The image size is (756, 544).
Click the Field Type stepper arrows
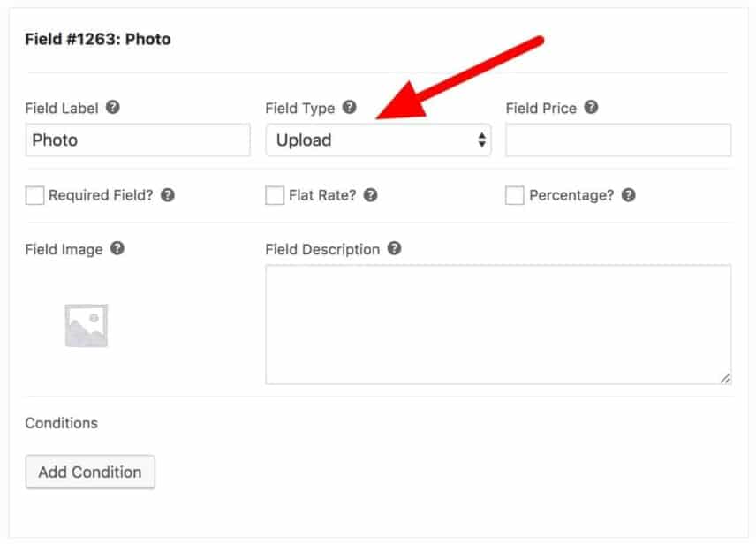tap(481, 140)
